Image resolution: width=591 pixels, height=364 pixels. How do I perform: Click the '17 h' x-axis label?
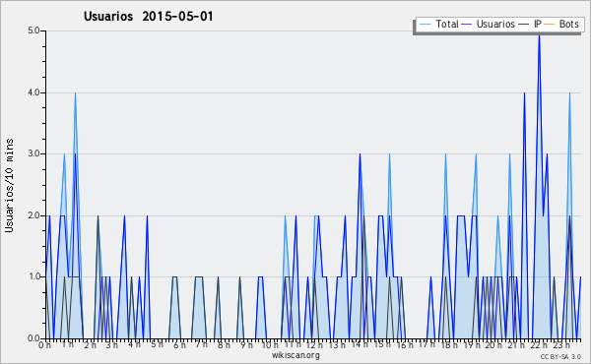click(427, 344)
